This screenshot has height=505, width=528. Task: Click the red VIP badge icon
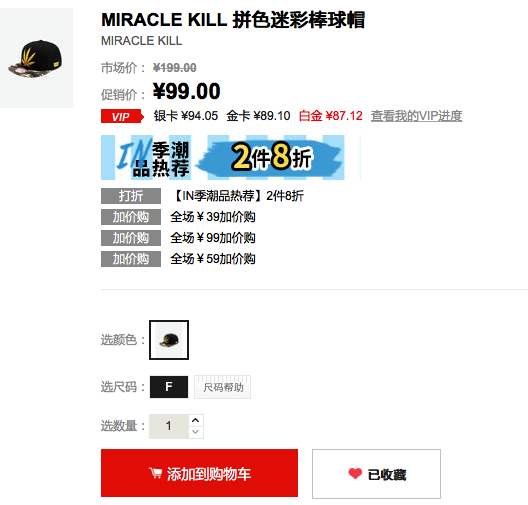point(122,116)
